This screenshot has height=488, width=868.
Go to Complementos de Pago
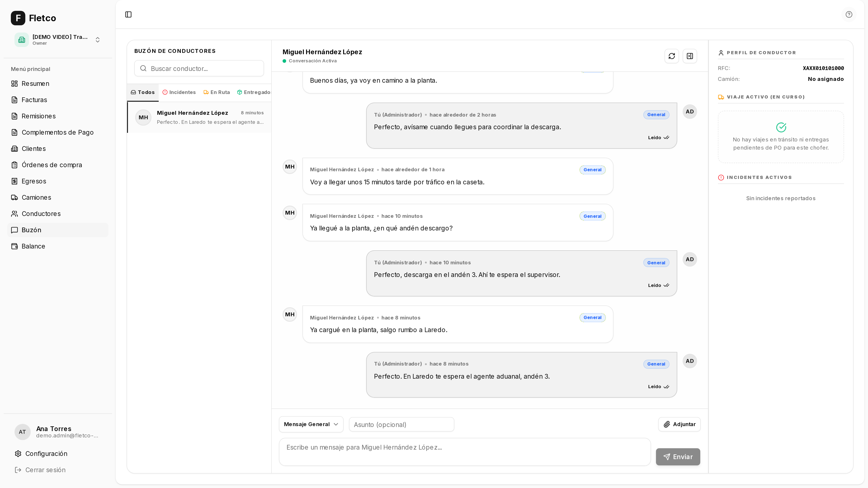click(x=58, y=132)
